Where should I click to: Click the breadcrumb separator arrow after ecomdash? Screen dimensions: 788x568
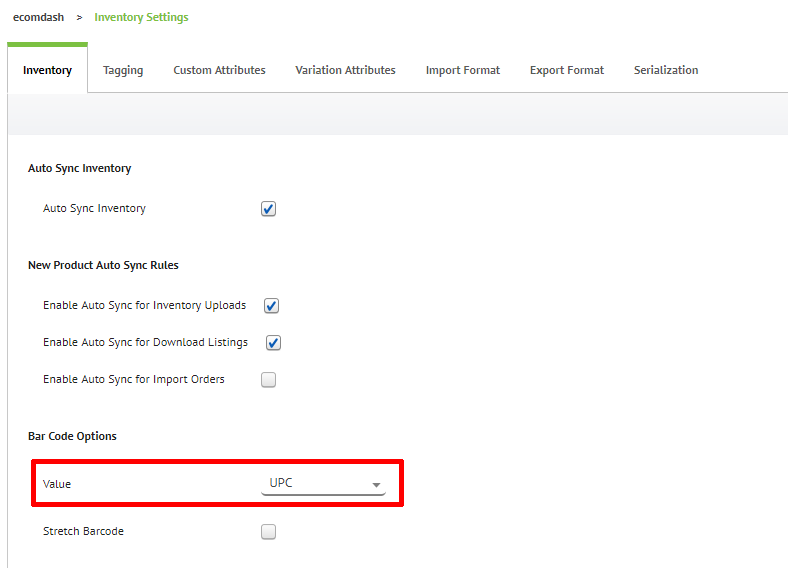[x=79, y=18]
